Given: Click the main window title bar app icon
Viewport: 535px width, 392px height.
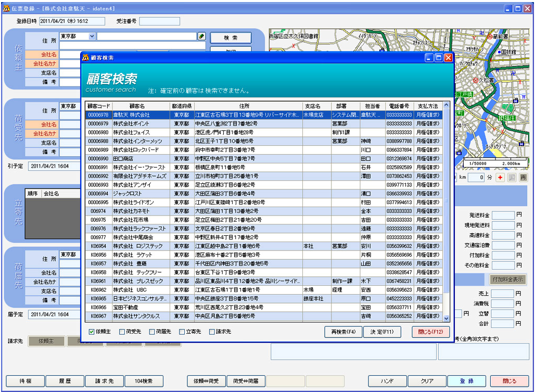Looking at the screenshot, I should (x=6, y=8).
